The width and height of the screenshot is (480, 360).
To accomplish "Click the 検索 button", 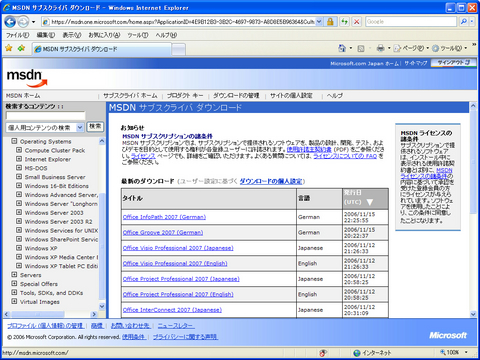I will point(95,127).
